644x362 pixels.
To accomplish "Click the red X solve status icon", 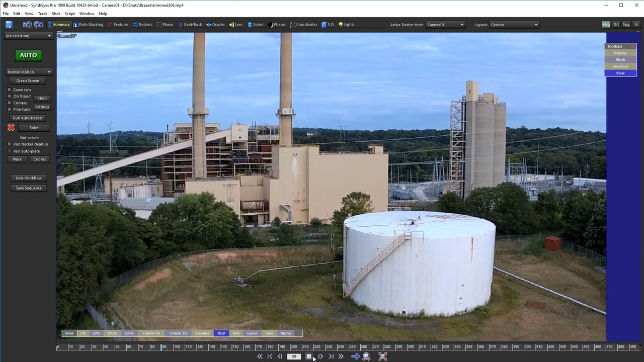I will tap(11, 128).
